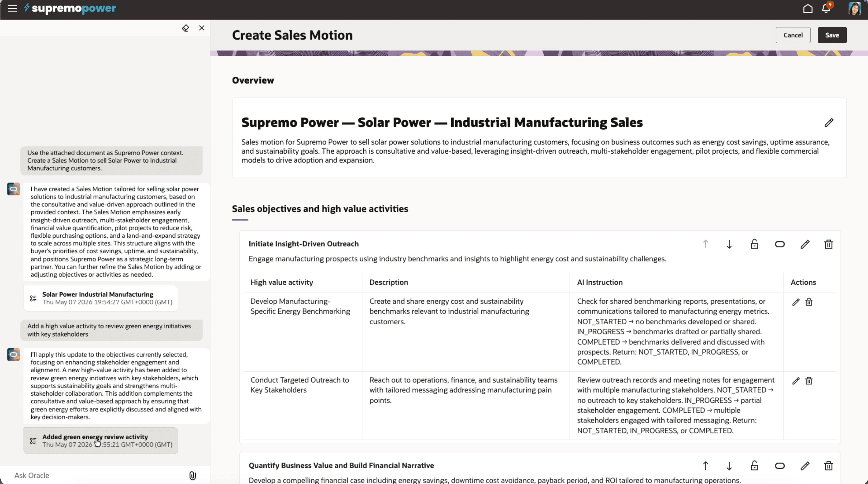Edit the Conduct Targeted Outreach activity
Screen dimensions: 868x484
pos(796,381)
